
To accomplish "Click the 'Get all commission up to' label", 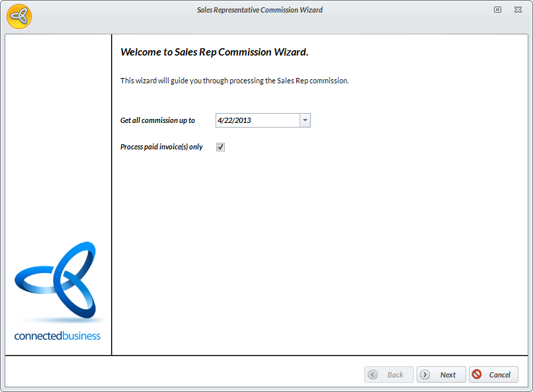I will click(157, 120).
